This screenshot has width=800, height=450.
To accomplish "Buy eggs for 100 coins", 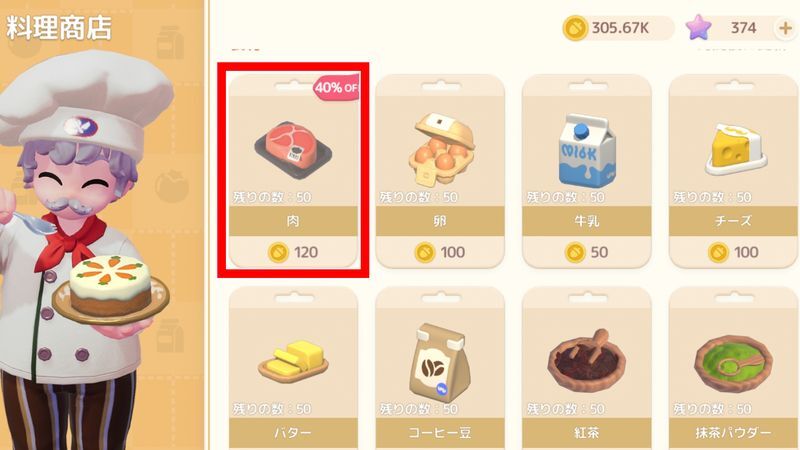I will [x=440, y=252].
